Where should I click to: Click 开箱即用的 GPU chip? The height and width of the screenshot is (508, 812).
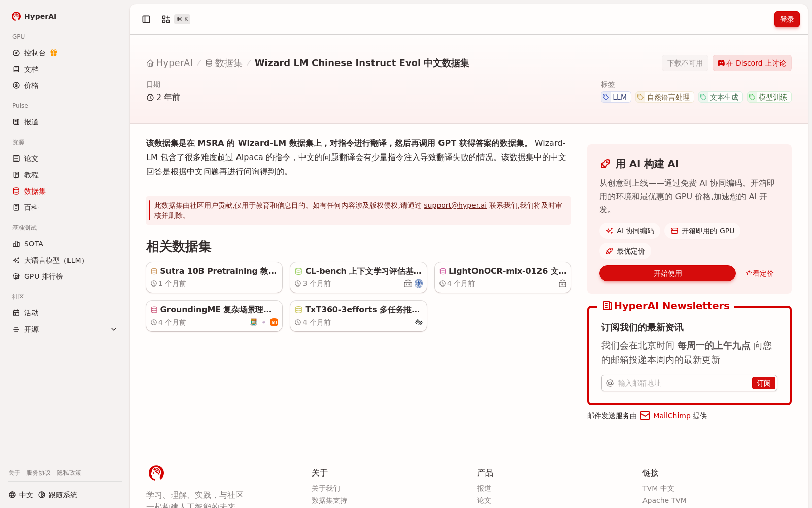pyautogui.click(x=702, y=231)
